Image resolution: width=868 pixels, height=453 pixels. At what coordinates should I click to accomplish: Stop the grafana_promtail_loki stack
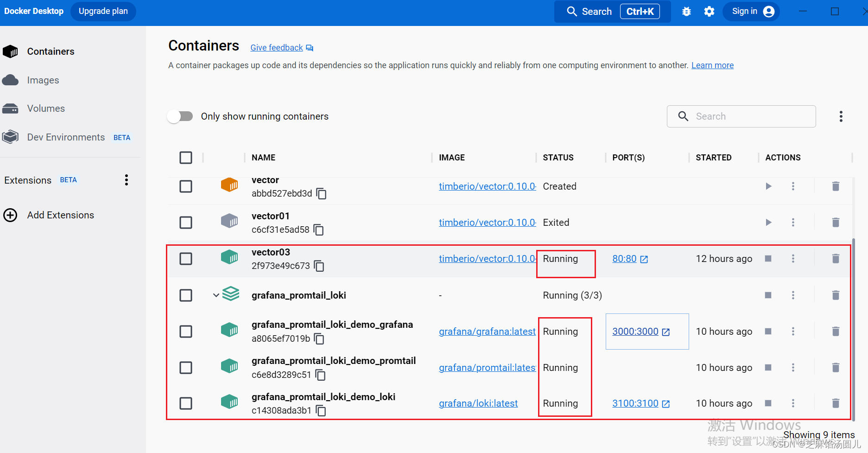[x=768, y=295]
